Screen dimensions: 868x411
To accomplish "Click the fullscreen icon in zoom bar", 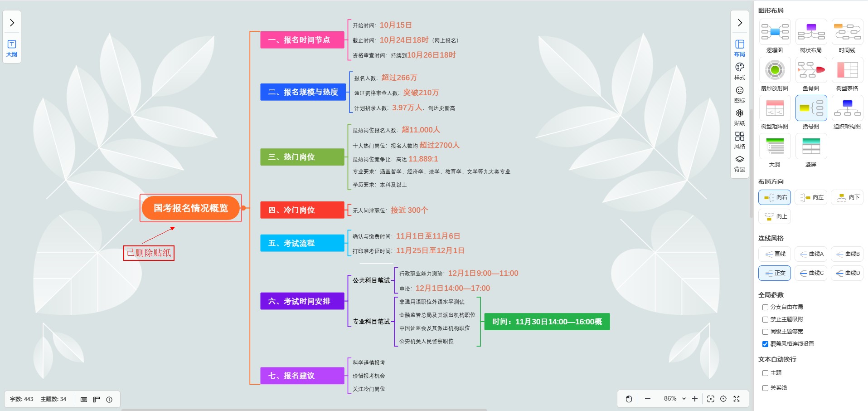I will pos(737,399).
